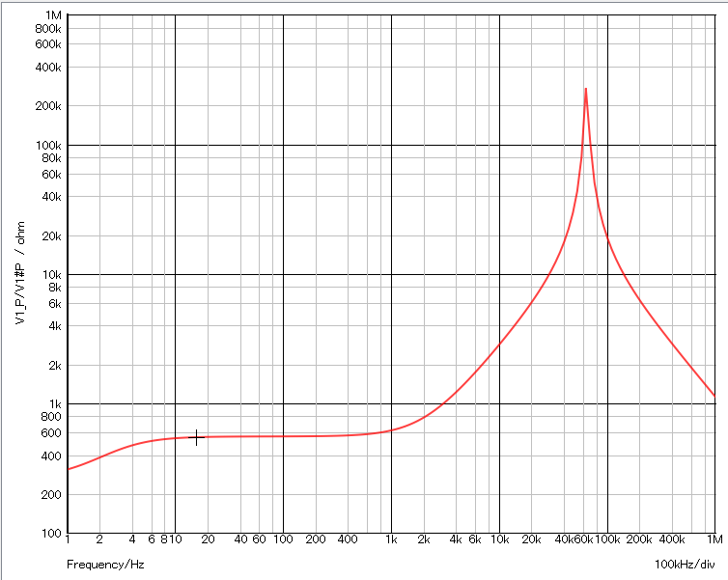
Task: Click the black crosshair cursor marker on the curve
Action: point(196,437)
